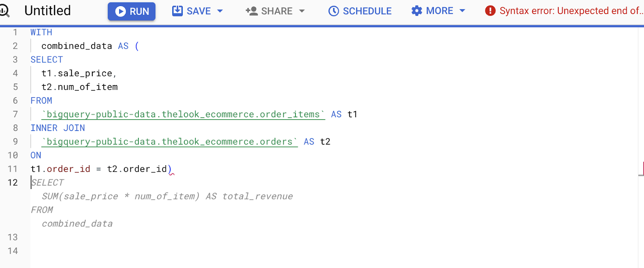Click the Run play icon

pos(120,11)
